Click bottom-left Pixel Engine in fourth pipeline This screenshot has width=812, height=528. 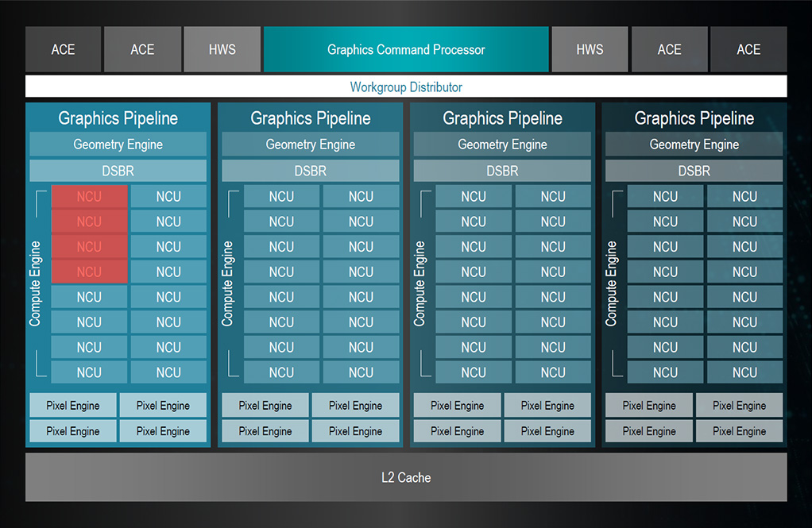[649, 430]
